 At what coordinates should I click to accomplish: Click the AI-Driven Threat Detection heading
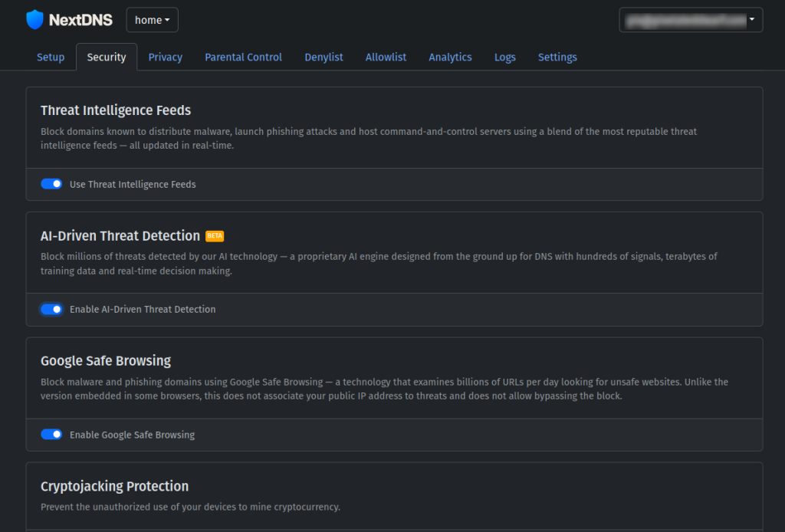(x=120, y=236)
